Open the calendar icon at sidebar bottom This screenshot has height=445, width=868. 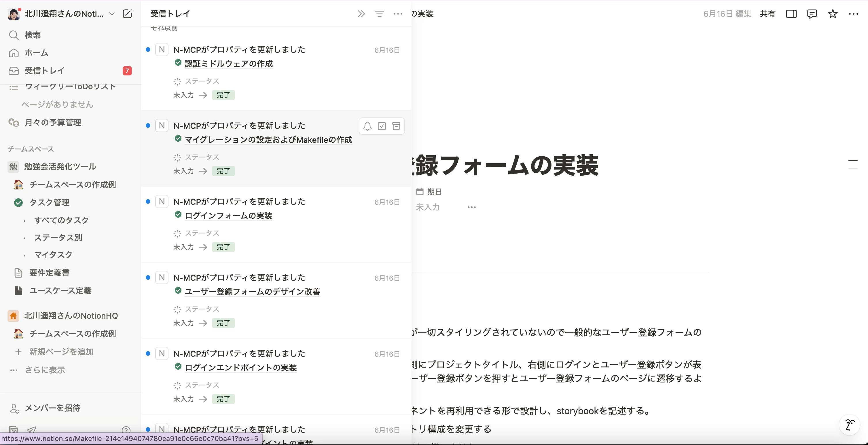14,430
